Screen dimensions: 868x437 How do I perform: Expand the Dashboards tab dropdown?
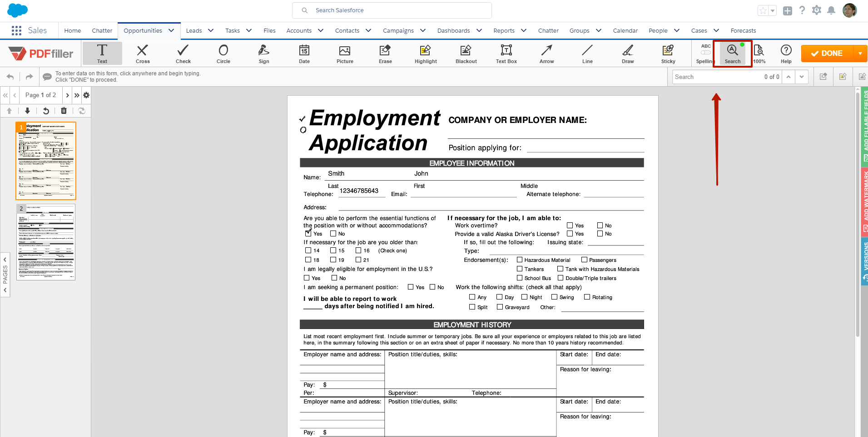479,30
